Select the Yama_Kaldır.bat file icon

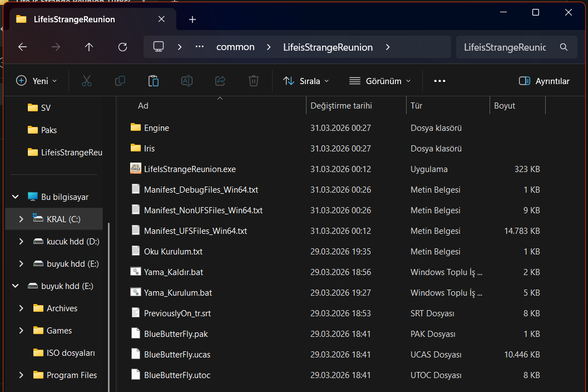(135, 271)
